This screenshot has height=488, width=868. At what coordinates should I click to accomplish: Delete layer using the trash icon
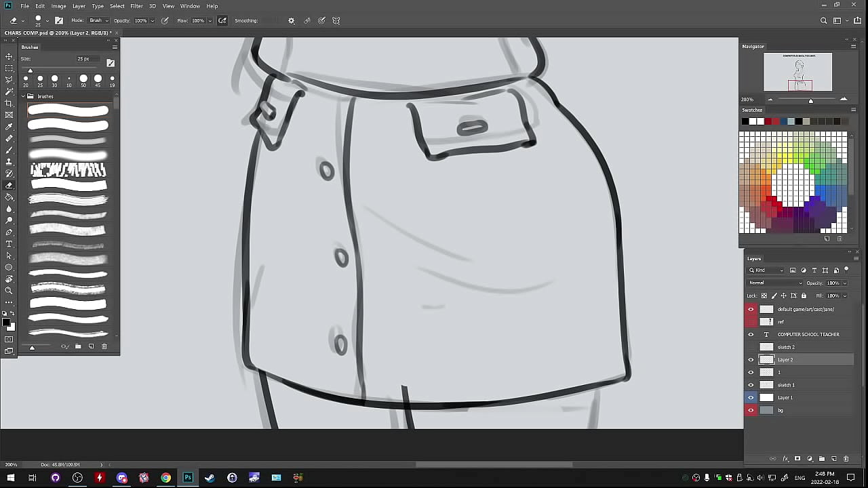(846, 459)
